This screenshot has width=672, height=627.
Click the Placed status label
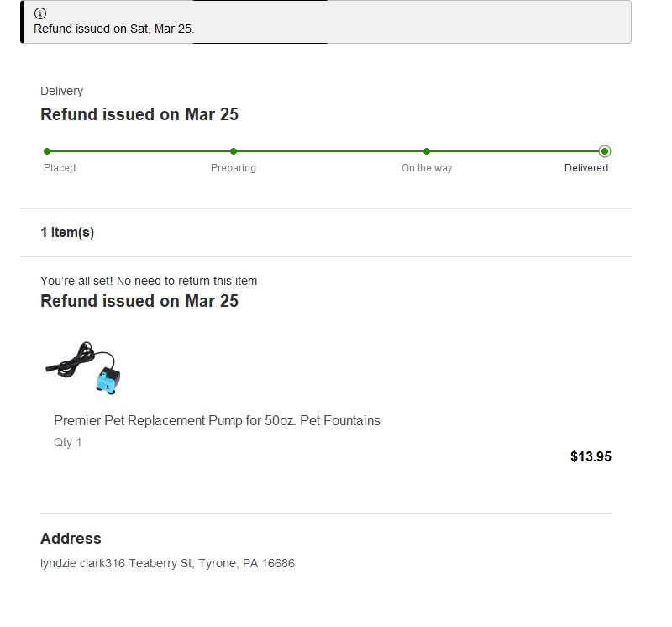point(60,168)
